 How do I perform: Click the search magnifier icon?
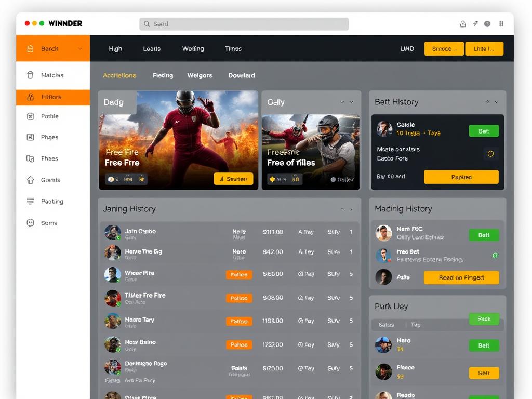[x=147, y=24]
